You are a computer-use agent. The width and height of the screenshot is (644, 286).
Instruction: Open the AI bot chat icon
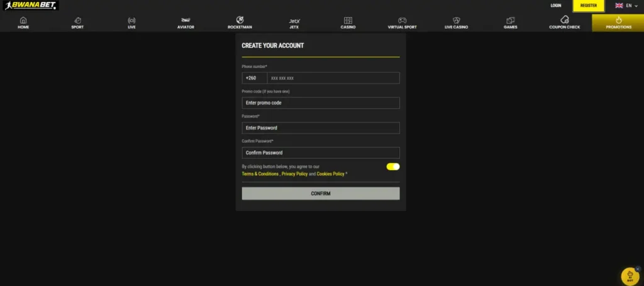629,277
